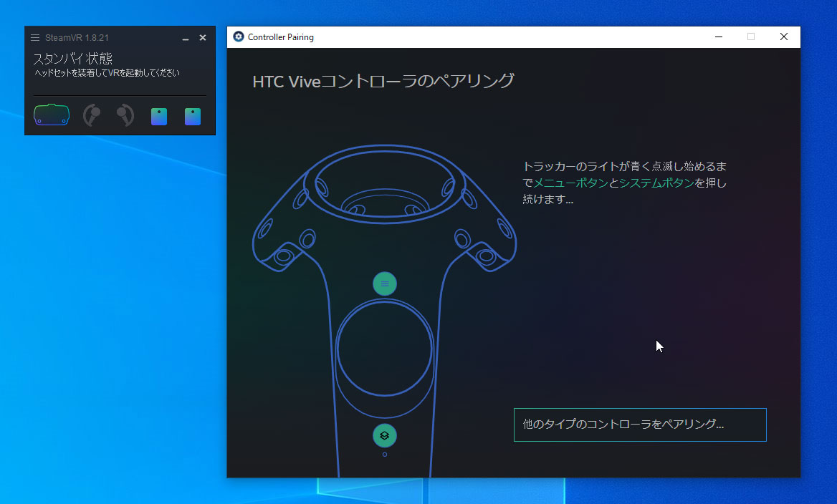This screenshot has height=504, width=837.
Task: Click the right controller icon in SteamVR
Action: click(x=123, y=115)
